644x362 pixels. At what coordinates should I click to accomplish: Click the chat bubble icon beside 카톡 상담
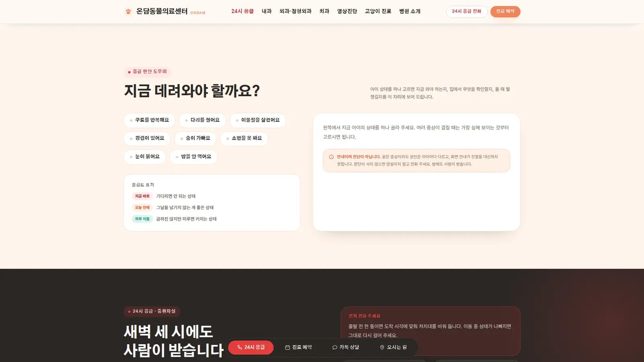[334, 348]
